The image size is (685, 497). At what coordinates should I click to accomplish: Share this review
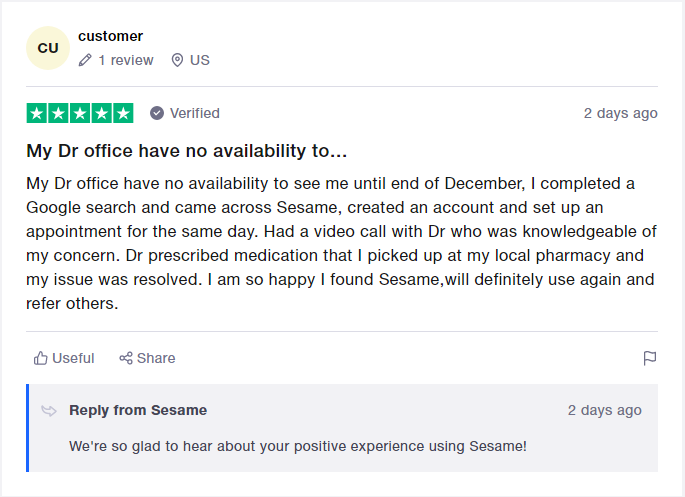pos(147,358)
